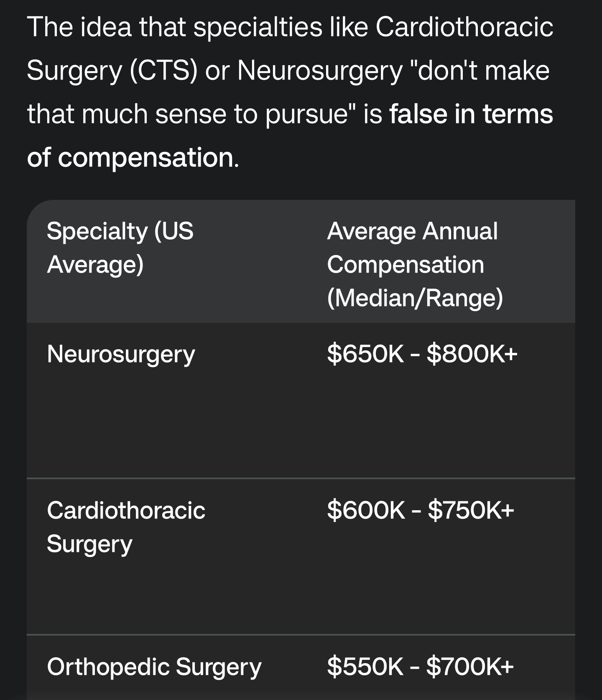
Task: Select the "Specialty (US Average)" column header
Action: pos(120,248)
